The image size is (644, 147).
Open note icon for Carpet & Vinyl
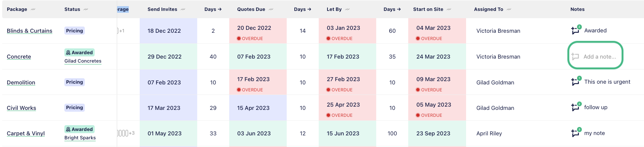pos(575,133)
